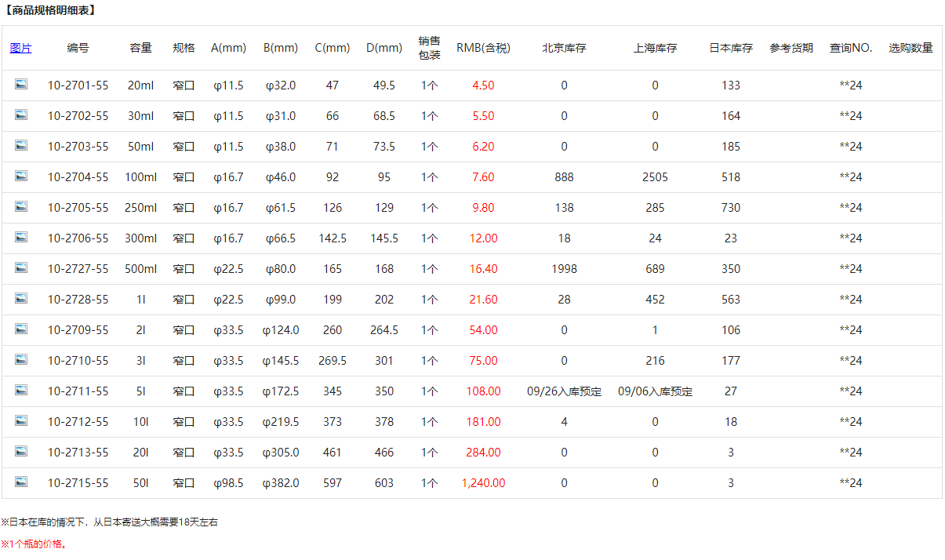The height and width of the screenshot is (560, 945).
Task: Open image icon for 10-2710-55
Action: (21, 360)
